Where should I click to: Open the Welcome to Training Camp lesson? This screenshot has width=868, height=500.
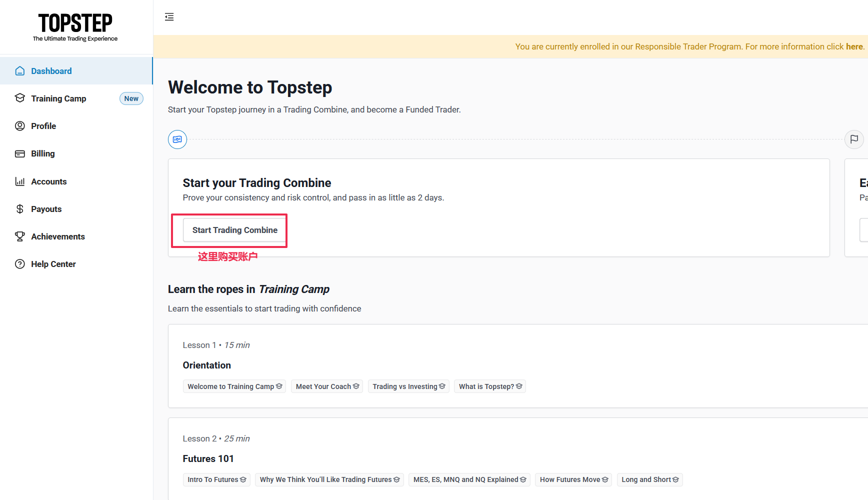234,386
